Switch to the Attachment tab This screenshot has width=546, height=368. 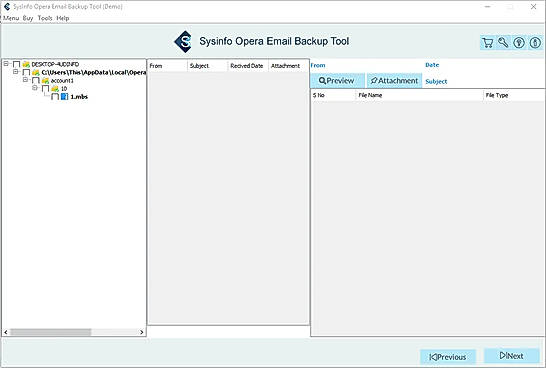pos(394,80)
